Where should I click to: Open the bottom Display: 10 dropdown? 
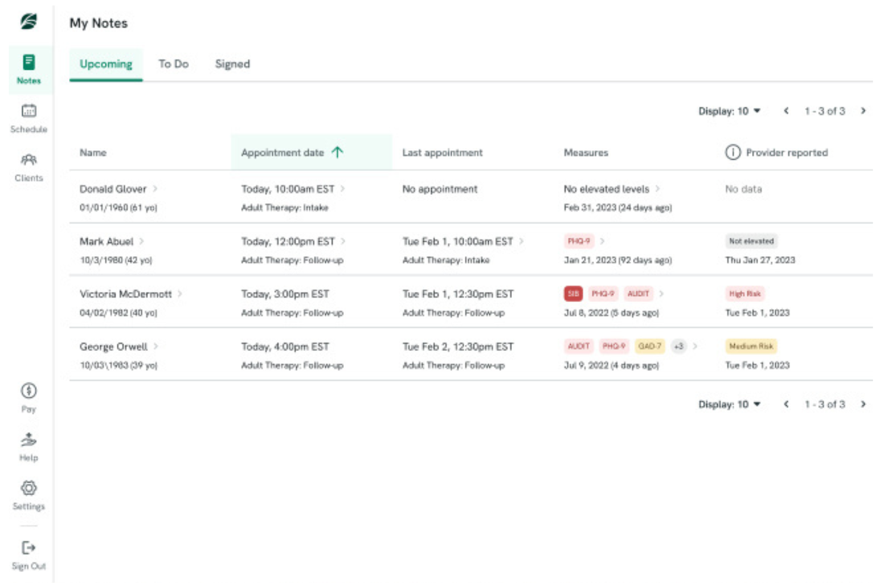(729, 404)
